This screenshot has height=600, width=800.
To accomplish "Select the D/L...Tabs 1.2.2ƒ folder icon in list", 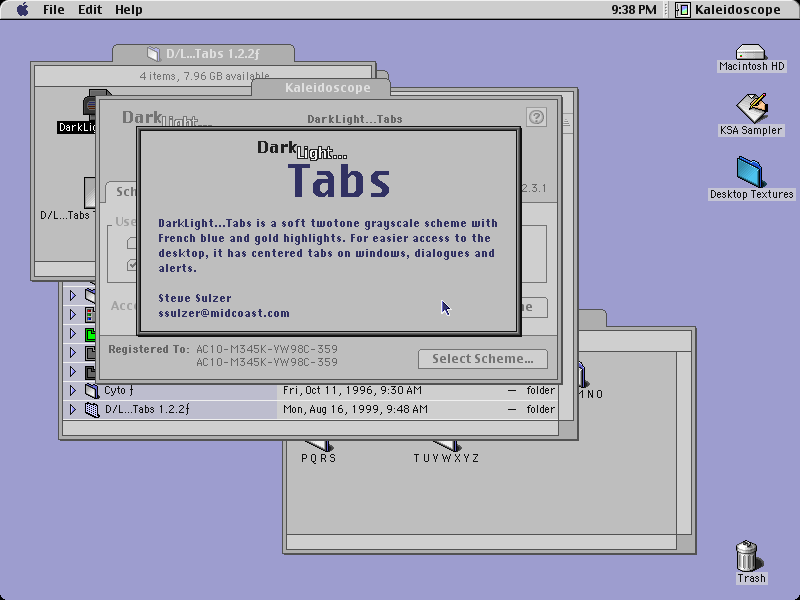I will (x=92, y=410).
